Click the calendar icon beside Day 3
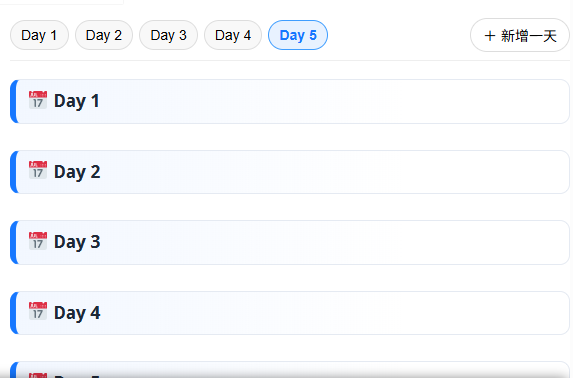Viewport: 573px width, 378px height. [x=38, y=241]
